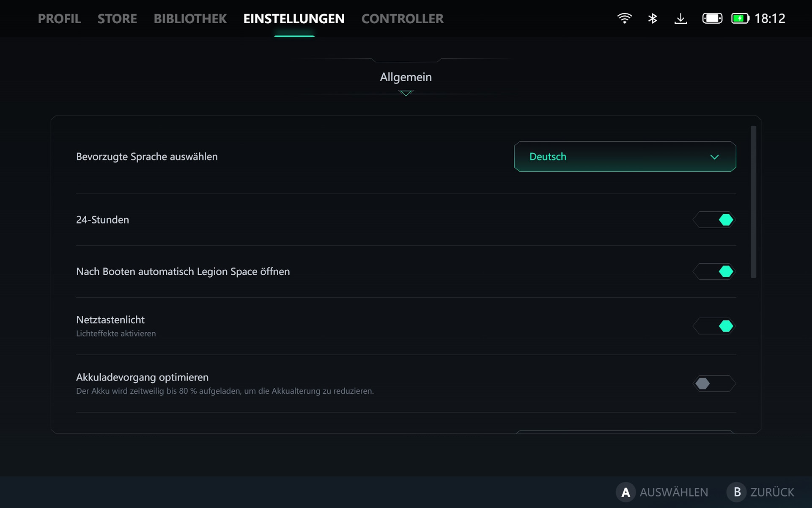
Task: Click the chevron in language selector
Action: 714,157
